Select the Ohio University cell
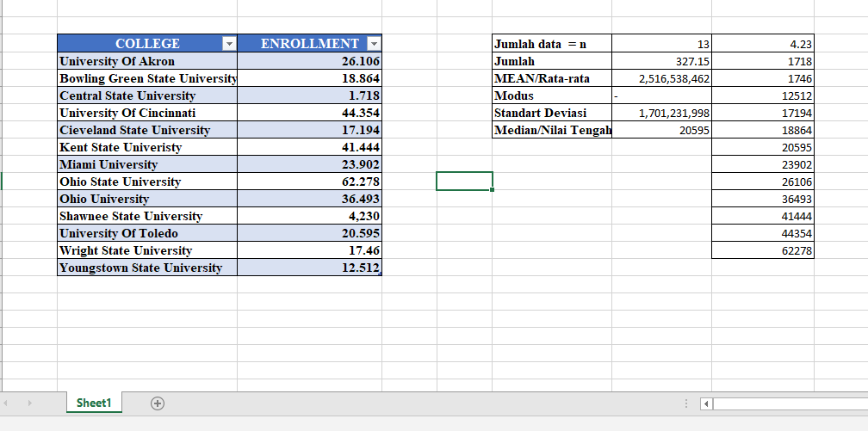Viewport: 868px width, 431px height. [147, 198]
